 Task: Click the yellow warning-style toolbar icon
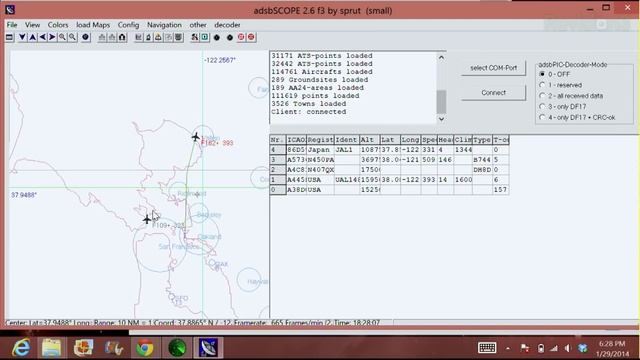pos(158,37)
